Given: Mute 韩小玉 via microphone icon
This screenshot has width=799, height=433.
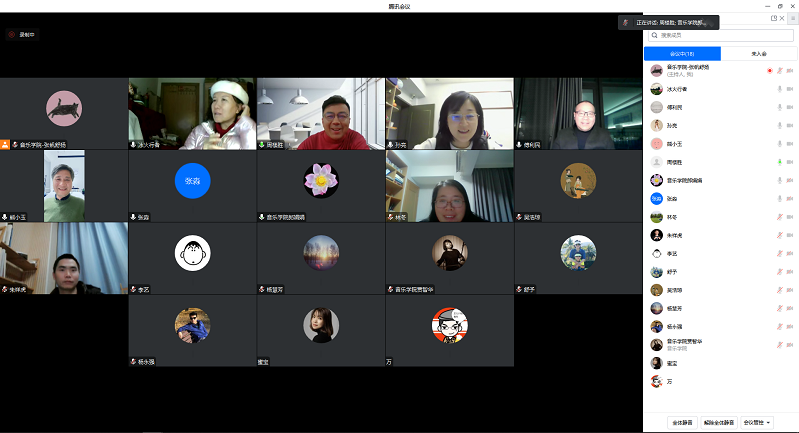Looking at the screenshot, I should (780, 144).
